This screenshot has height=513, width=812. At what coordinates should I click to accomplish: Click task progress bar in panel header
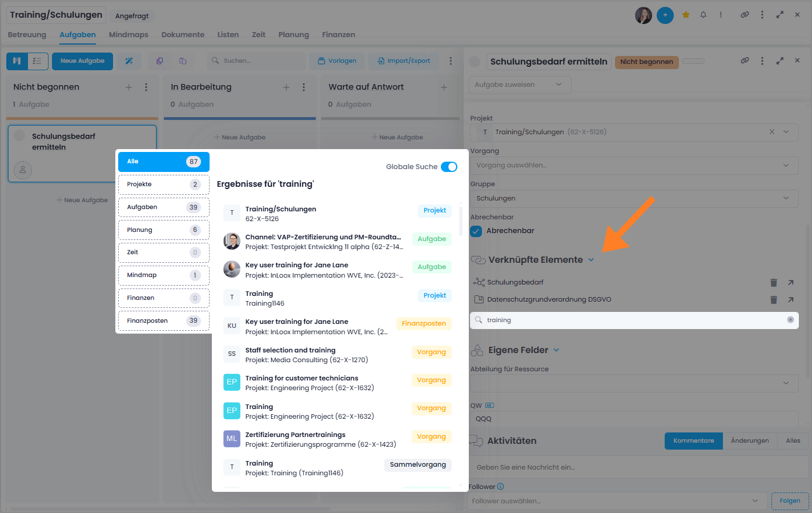(x=693, y=61)
